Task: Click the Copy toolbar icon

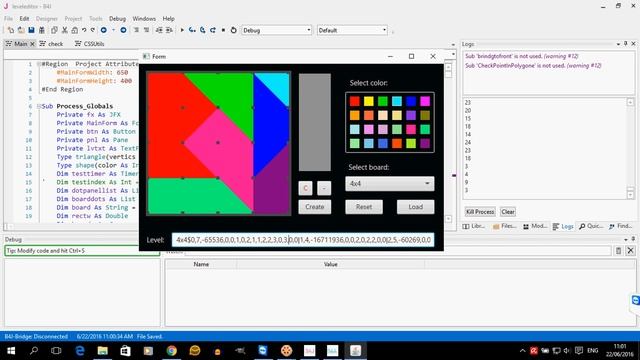Action: pos(54,30)
